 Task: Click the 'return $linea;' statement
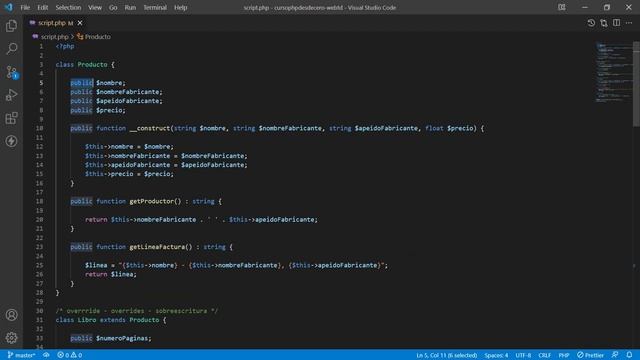(111, 274)
